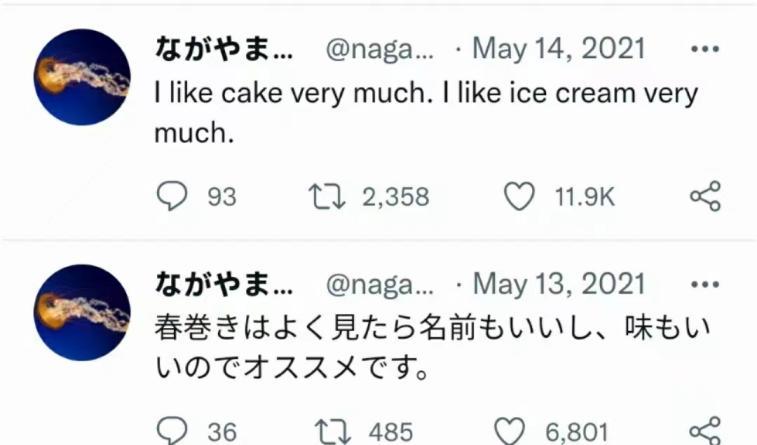Open more options on May 13 tweet
Viewport: 757px width, 445px height.
click(x=705, y=284)
